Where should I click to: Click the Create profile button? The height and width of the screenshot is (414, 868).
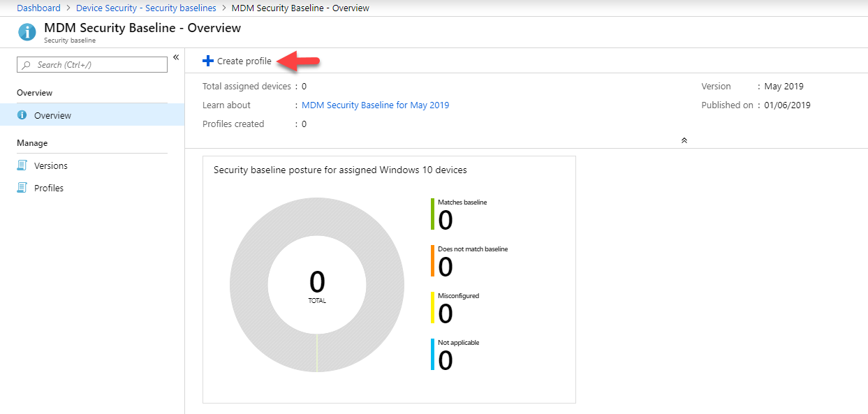(x=237, y=61)
